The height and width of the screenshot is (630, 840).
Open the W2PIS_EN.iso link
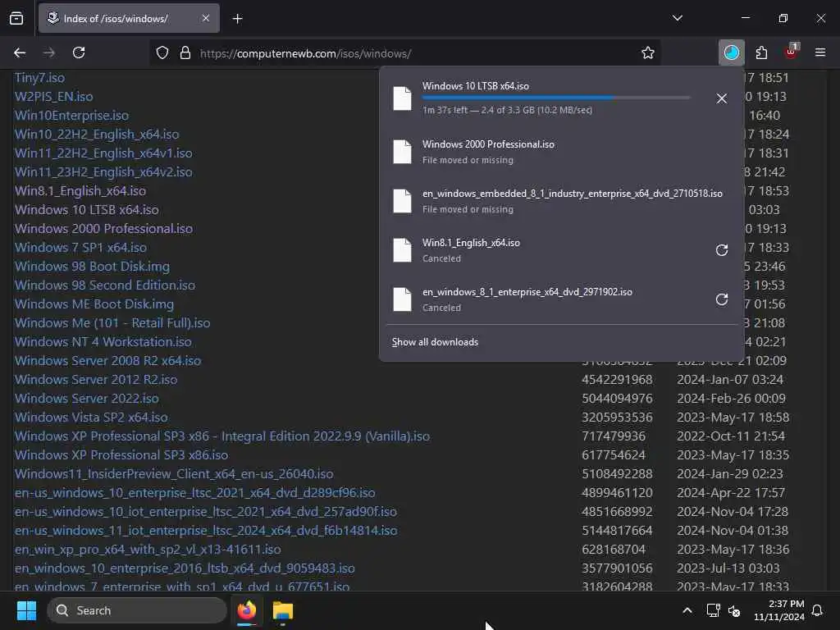pyautogui.click(x=53, y=97)
